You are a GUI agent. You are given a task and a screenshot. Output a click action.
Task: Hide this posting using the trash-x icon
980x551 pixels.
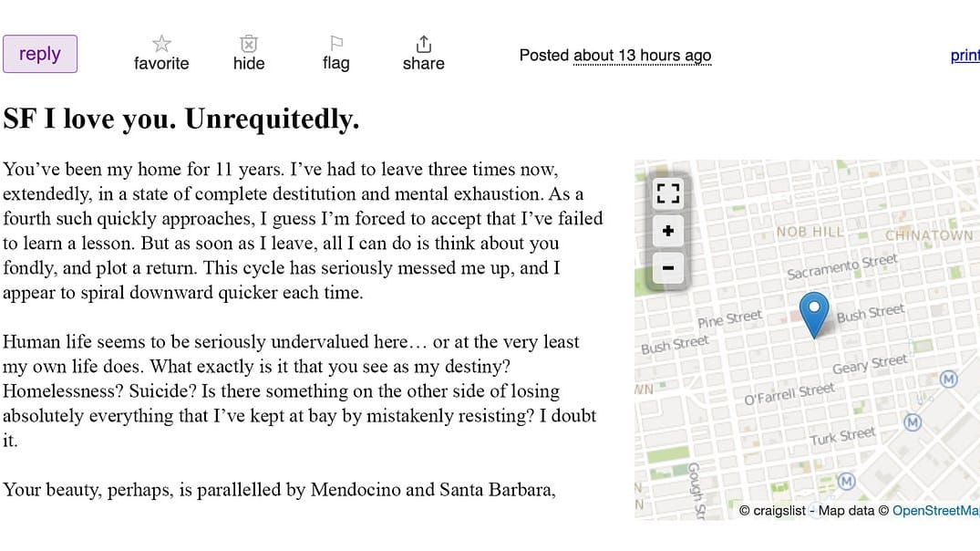(x=248, y=43)
